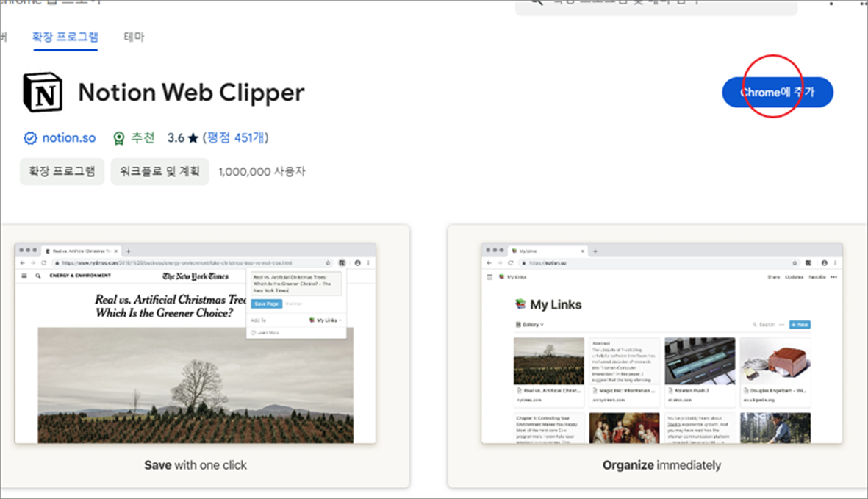Click the Notion Web Clipper title
This screenshot has height=499, width=868.
[192, 93]
